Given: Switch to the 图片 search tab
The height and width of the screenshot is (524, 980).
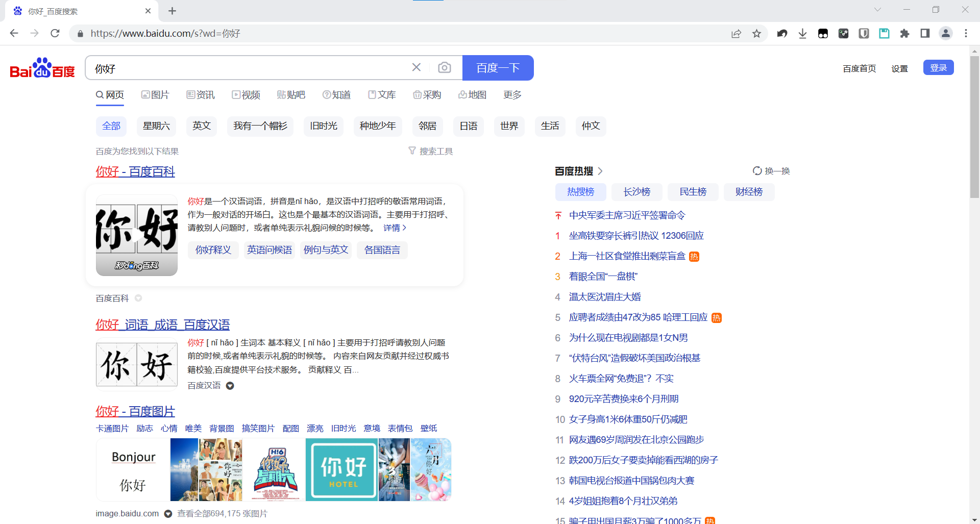Looking at the screenshot, I should click(155, 95).
